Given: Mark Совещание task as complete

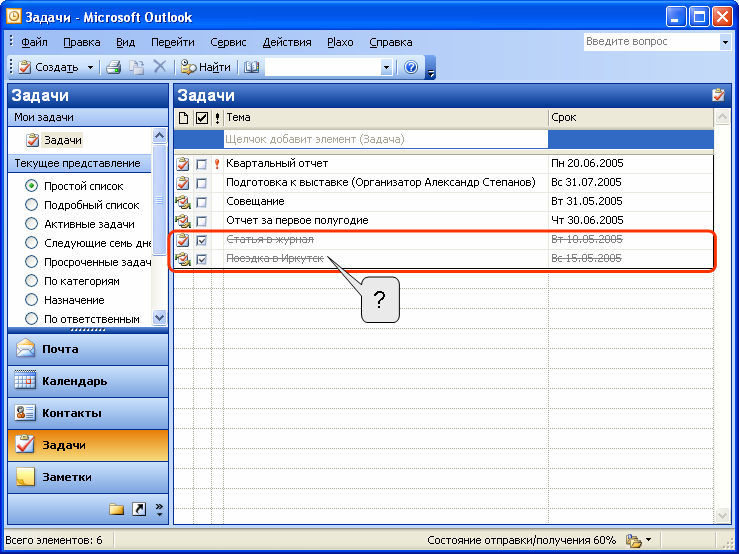Looking at the screenshot, I should coord(202,202).
